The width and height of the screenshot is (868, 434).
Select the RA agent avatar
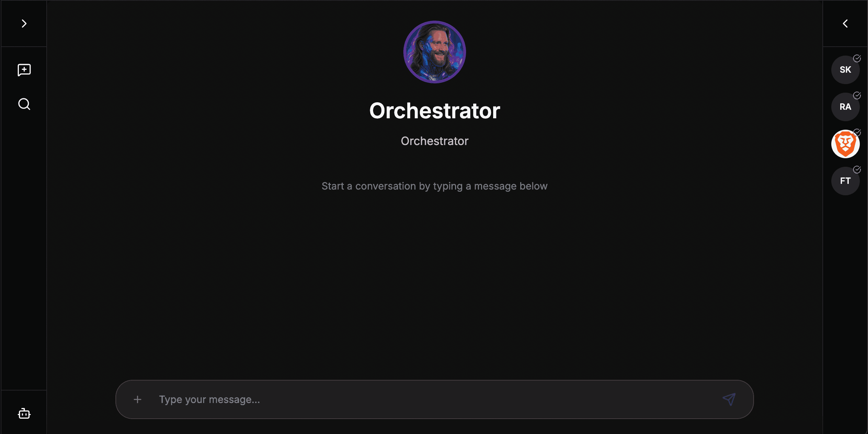[x=845, y=107]
